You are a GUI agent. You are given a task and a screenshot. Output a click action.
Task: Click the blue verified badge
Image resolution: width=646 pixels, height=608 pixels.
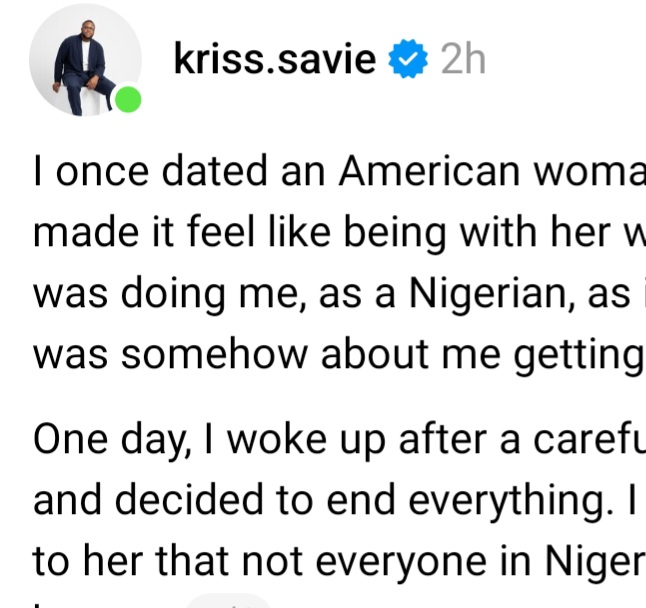click(x=406, y=61)
